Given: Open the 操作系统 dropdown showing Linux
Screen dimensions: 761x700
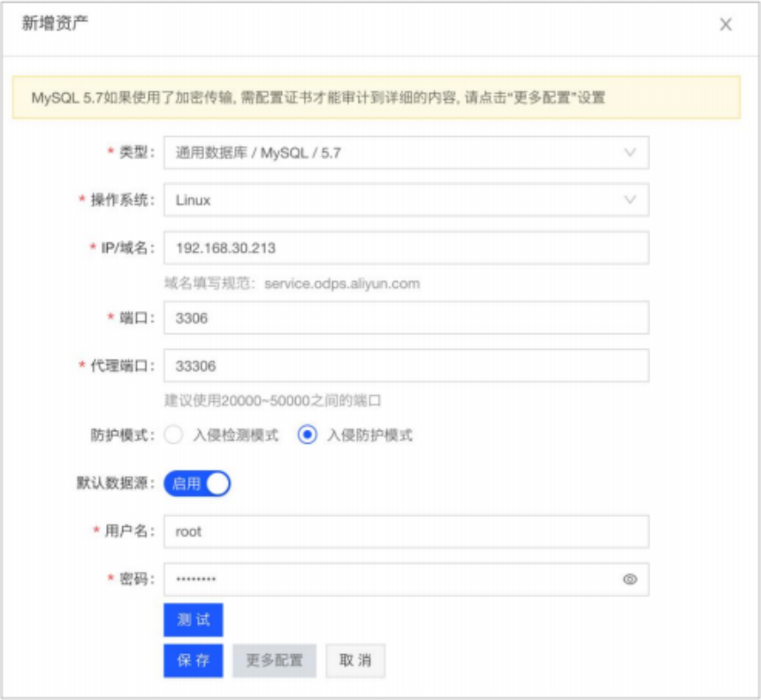Looking at the screenshot, I should (x=407, y=200).
